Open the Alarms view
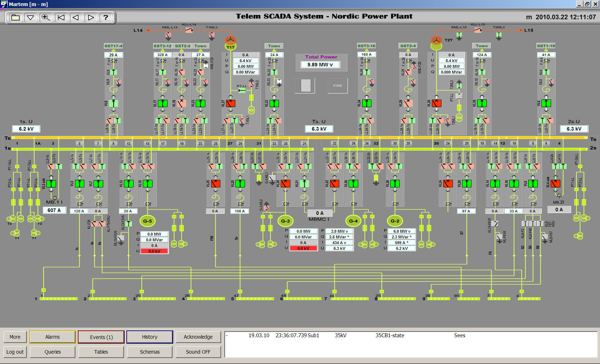The image size is (600, 364). (52, 337)
